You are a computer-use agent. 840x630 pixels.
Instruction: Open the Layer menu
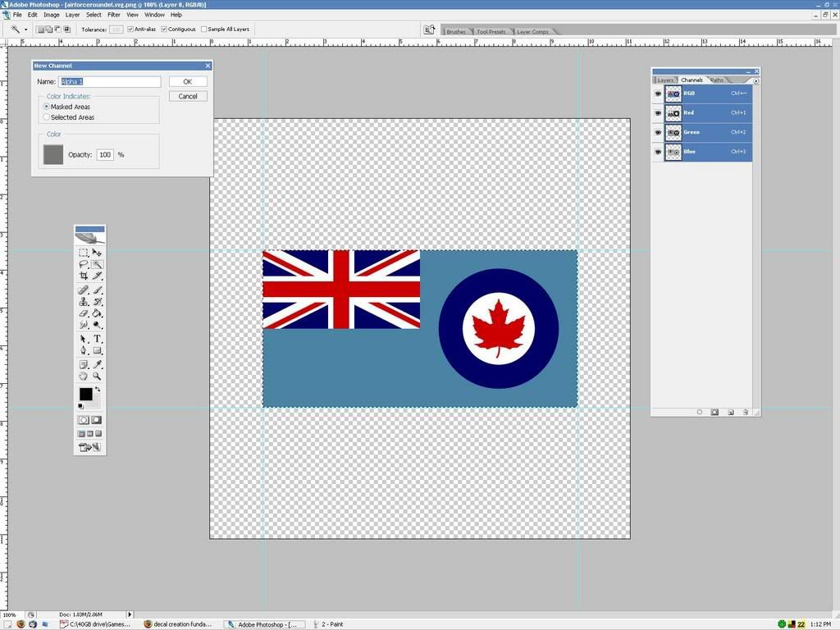coord(72,15)
